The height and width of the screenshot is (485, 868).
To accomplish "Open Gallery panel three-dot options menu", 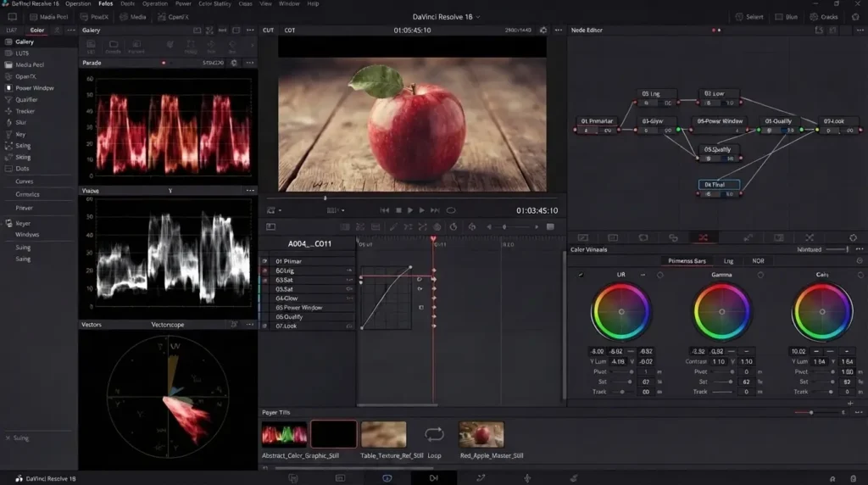I will [x=250, y=30].
